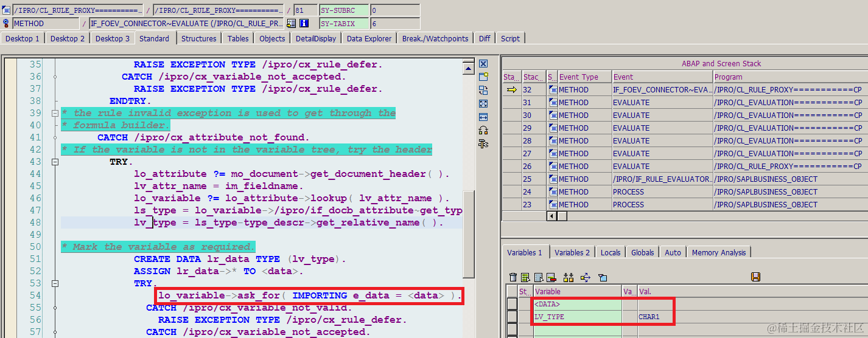Click the Variable column header

coord(578,292)
